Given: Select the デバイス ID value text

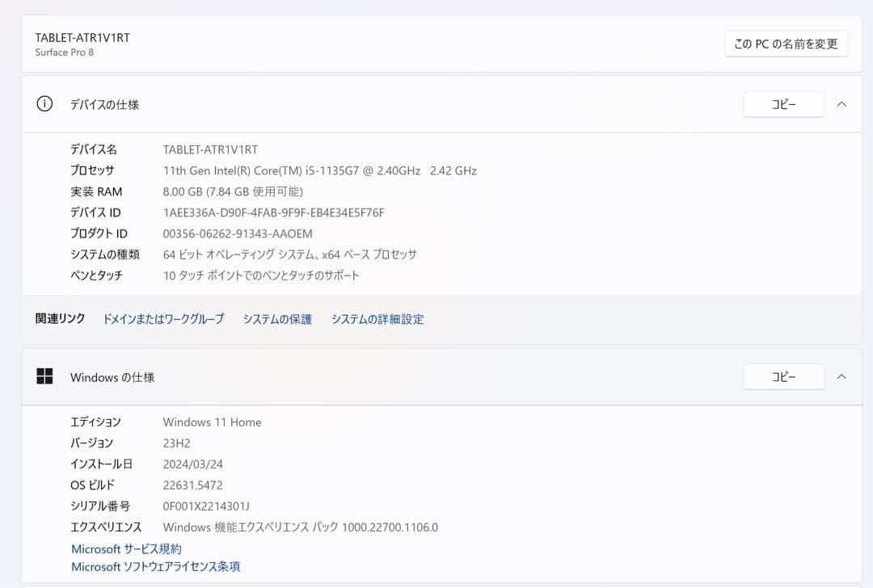Looking at the screenshot, I should point(274,212).
